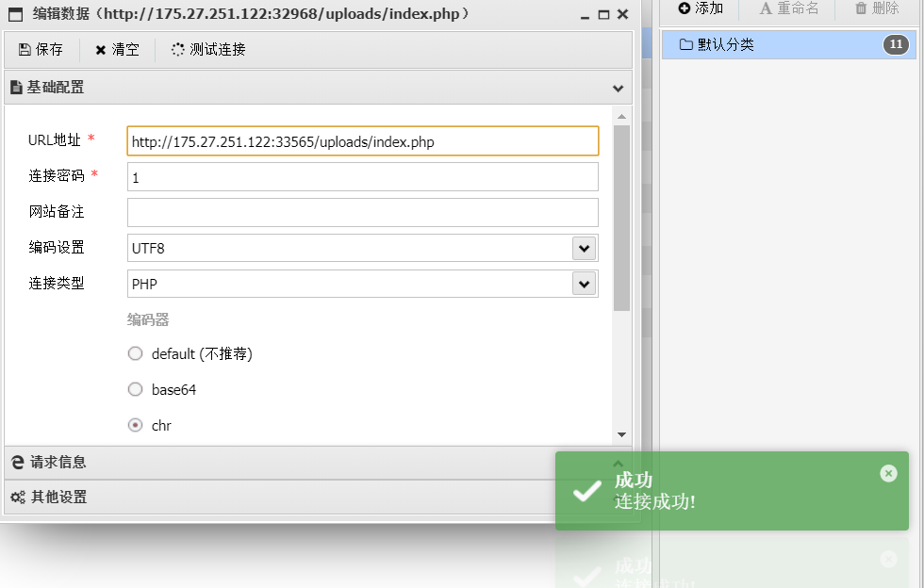Click the Clear (清空) X icon
The width and height of the screenshot is (924, 588).
[101, 50]
